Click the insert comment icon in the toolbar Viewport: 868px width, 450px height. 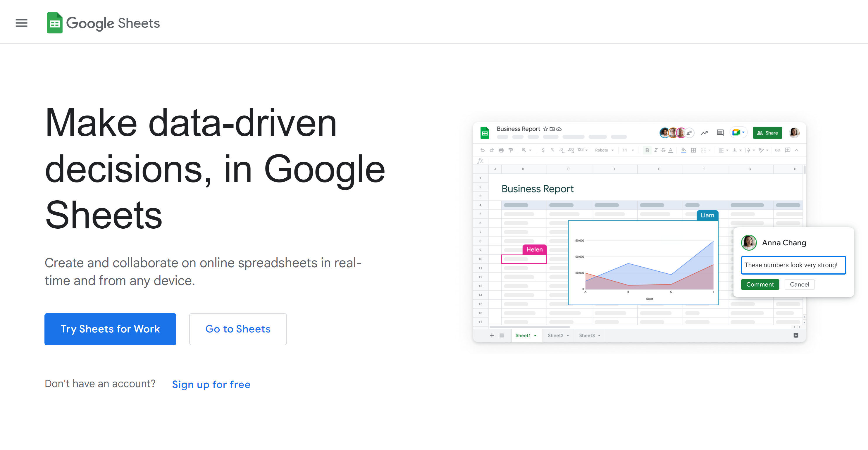click(788, 150)
